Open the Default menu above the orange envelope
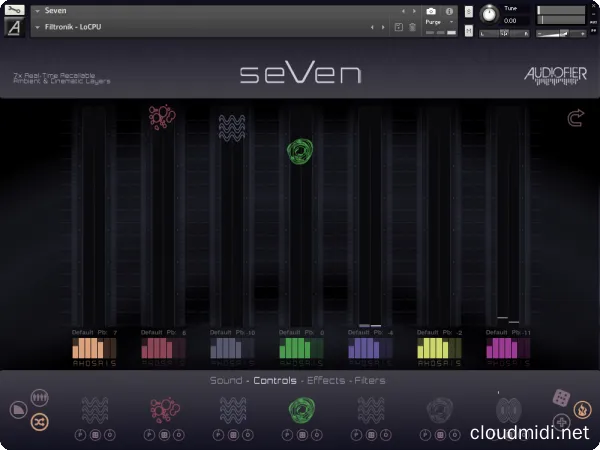The image size is (600, 450). click(83, 333)
